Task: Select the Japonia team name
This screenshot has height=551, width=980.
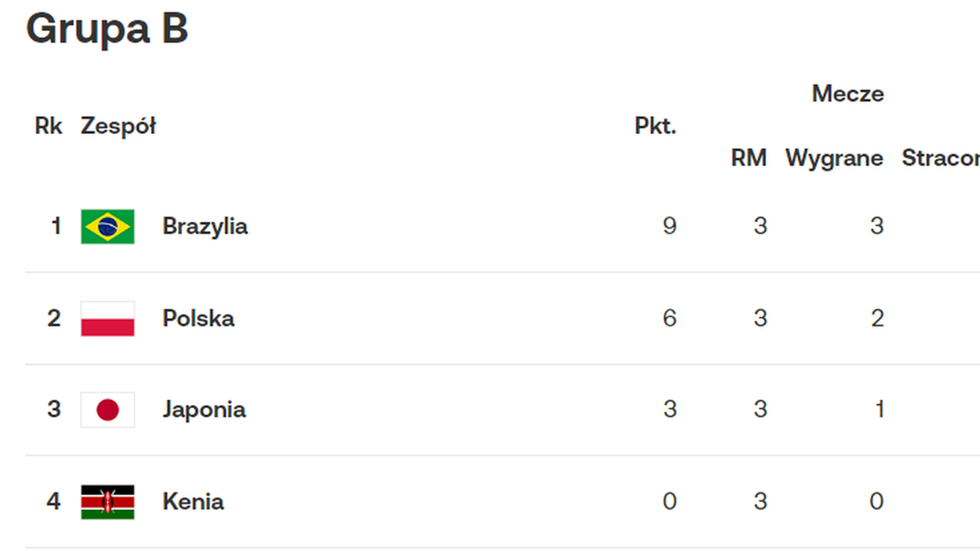Action: click(x=204, y=410)
